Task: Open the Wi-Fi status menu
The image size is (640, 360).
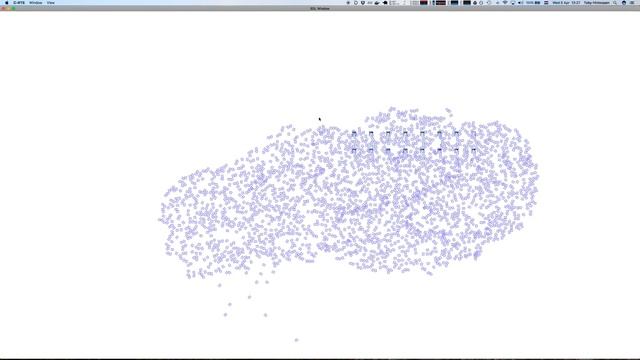Action: [505, 3]
